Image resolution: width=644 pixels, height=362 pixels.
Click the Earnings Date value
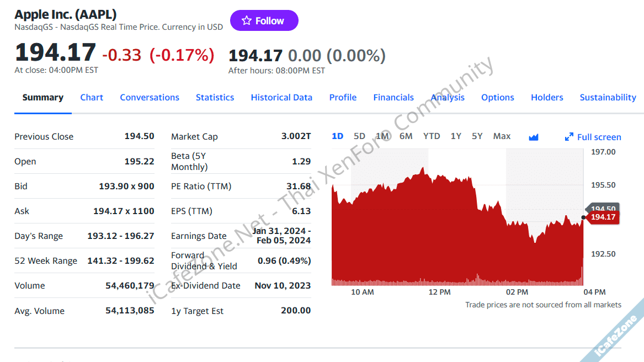click(282, 236)
